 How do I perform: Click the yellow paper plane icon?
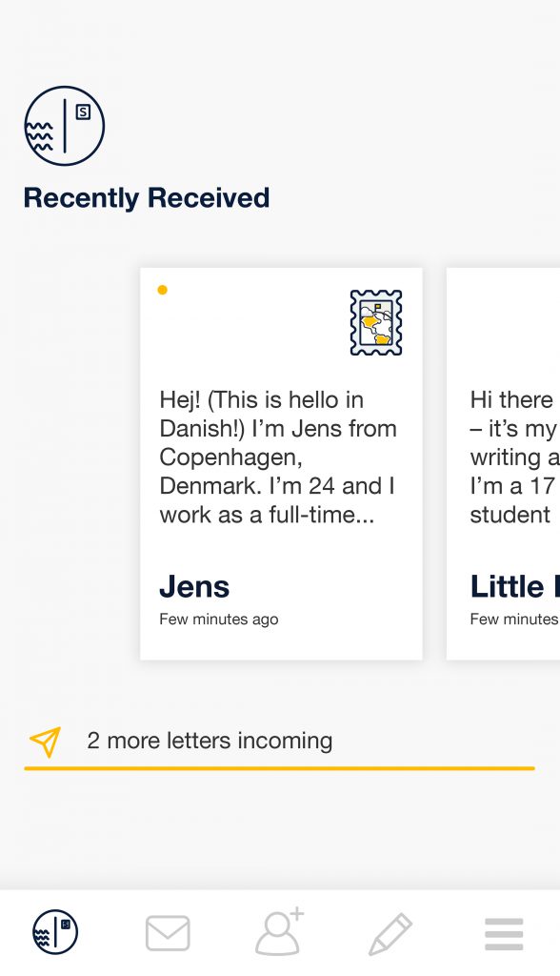click(46, 742)
